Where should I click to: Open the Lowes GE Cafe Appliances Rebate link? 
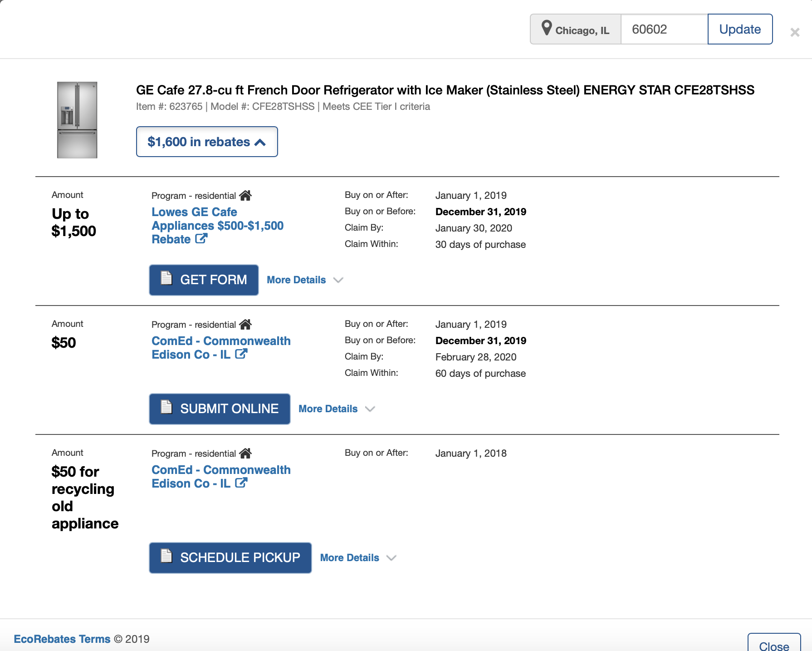217,225
